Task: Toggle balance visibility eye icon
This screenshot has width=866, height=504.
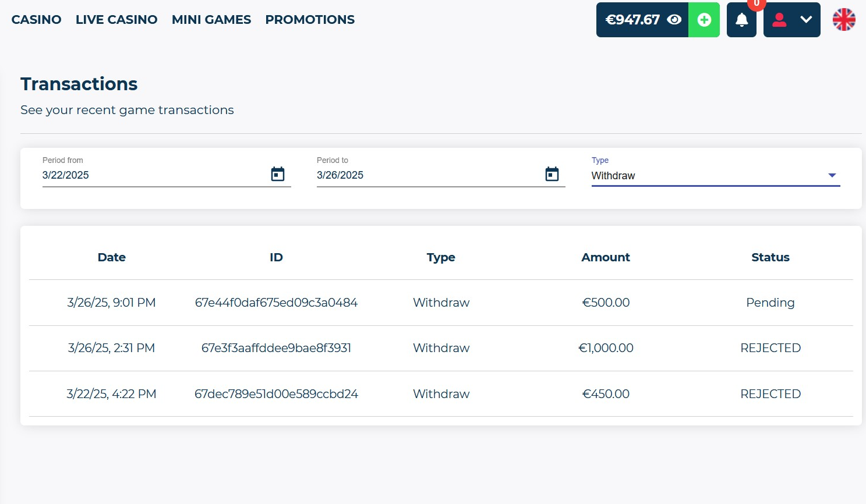Action: [674, 20]
